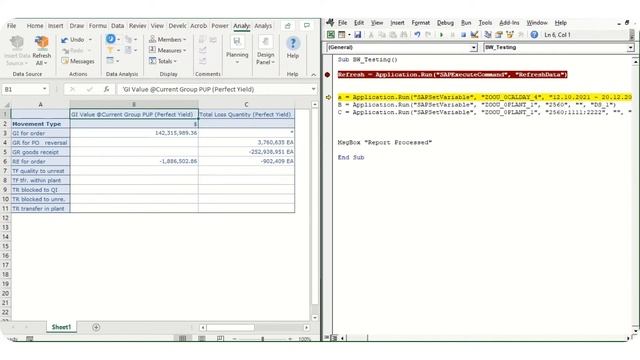
Task: Click the Design Panel icon
Action: [266, 43]
